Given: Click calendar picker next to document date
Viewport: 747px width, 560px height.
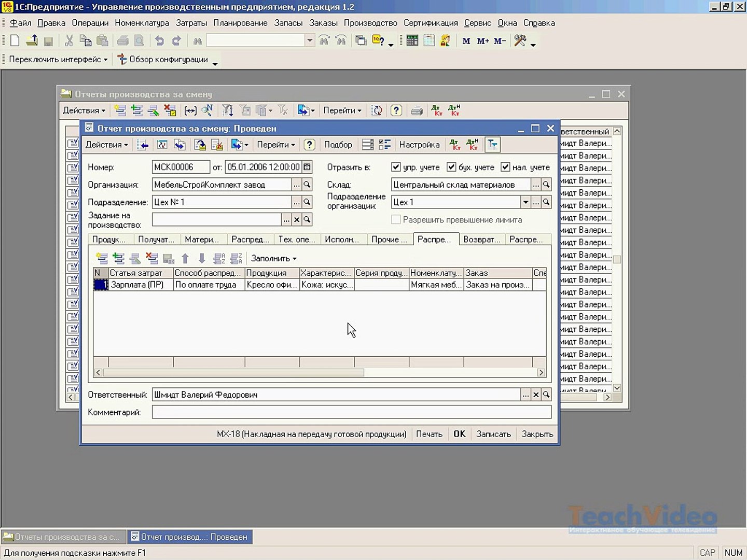Looking at the screenshot, I should [x=307, y=167].
